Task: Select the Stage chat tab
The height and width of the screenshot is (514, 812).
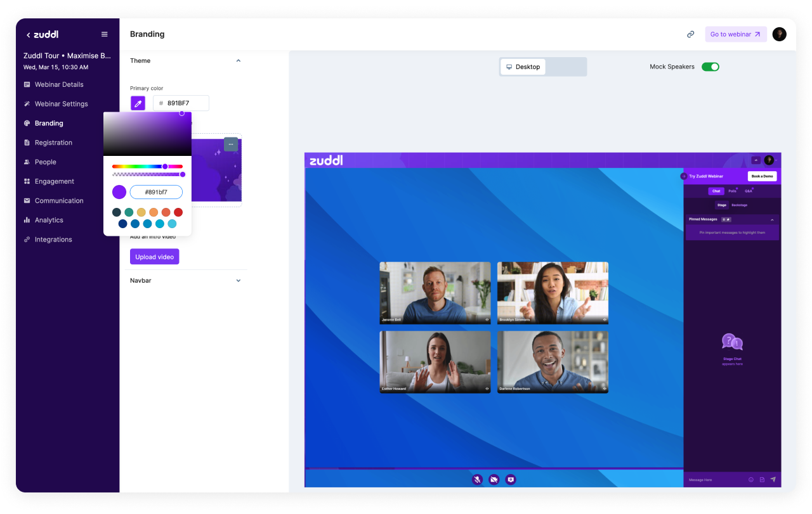Action: click(722, 205)
